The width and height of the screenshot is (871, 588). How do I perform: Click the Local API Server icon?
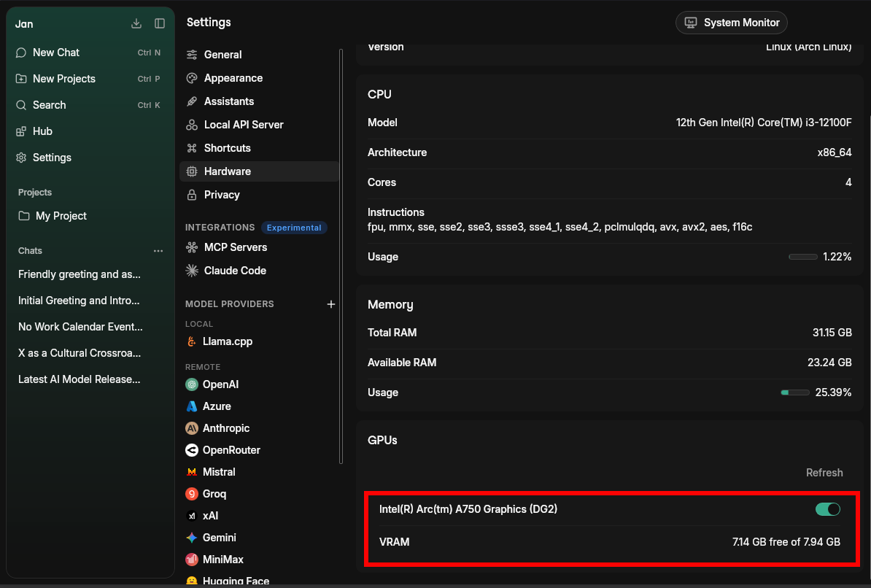coord(192,125)
